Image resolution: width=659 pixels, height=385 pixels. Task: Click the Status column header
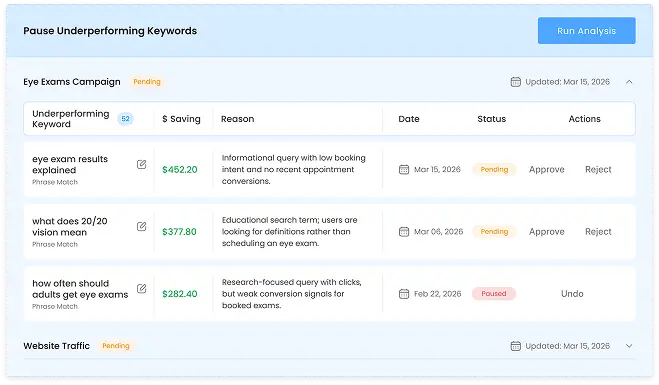pyautogui.click(x=492, y=119)
